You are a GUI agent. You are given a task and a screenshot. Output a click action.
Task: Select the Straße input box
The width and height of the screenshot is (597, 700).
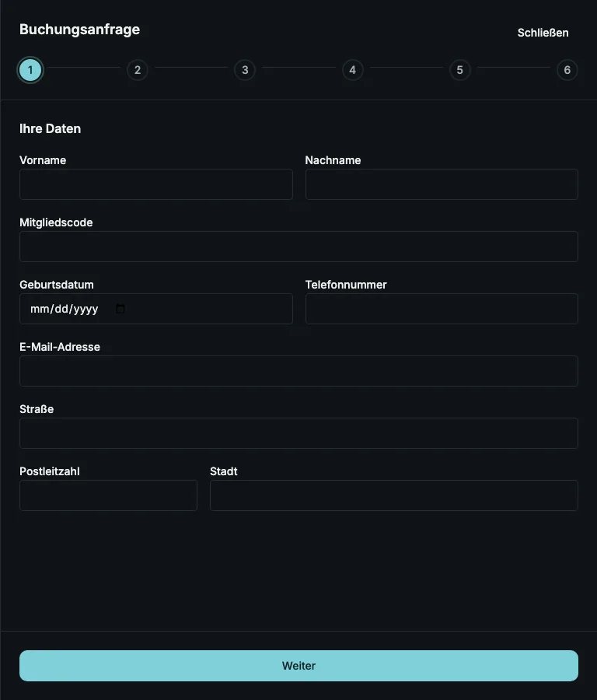pyautogui.click(x=299, y=433)
